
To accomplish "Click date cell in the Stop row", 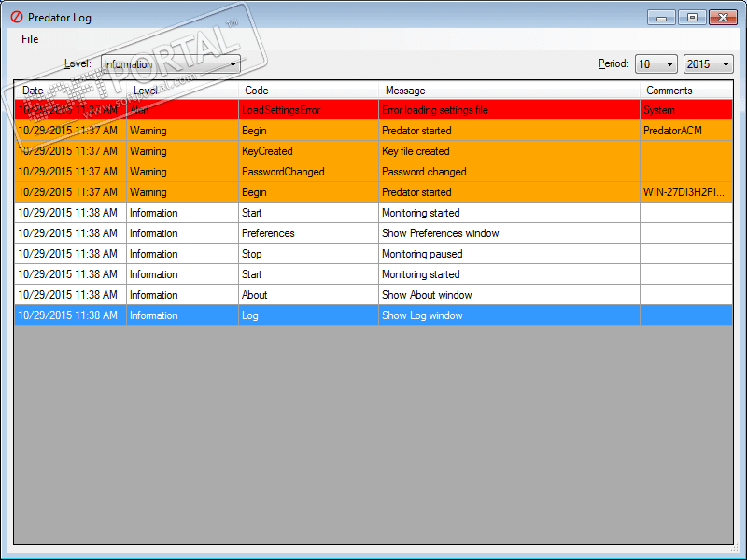I will 71,254.
